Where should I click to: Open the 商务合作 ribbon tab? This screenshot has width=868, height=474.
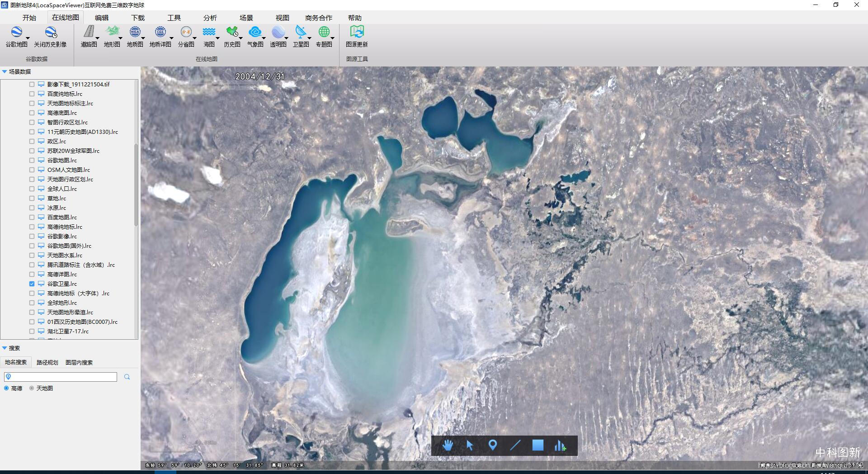tap(319, 18)
